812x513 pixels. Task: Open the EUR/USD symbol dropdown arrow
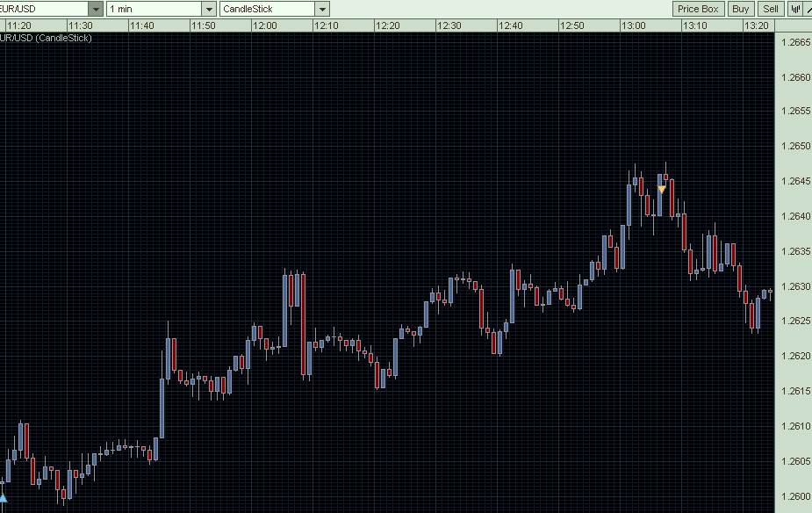tap(96, 9)
